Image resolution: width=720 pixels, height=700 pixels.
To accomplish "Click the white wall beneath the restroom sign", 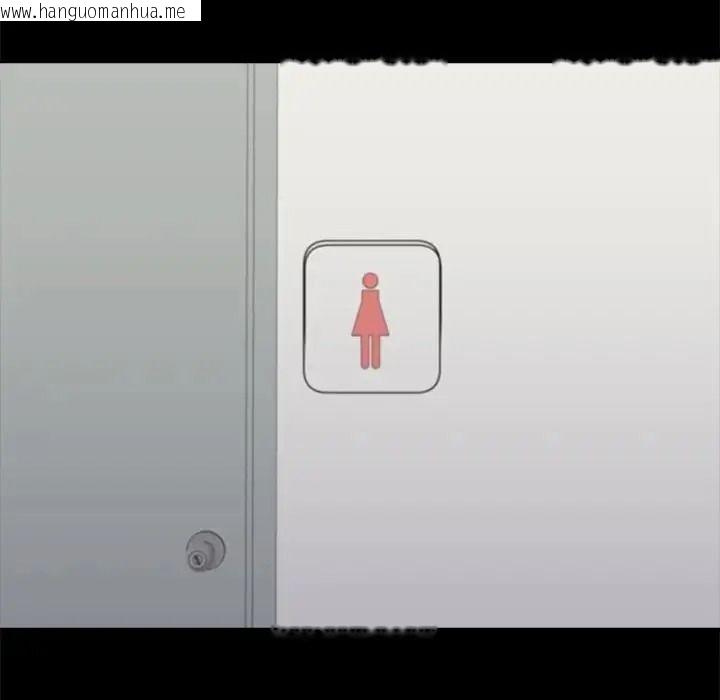I will (x=372, y=505).
